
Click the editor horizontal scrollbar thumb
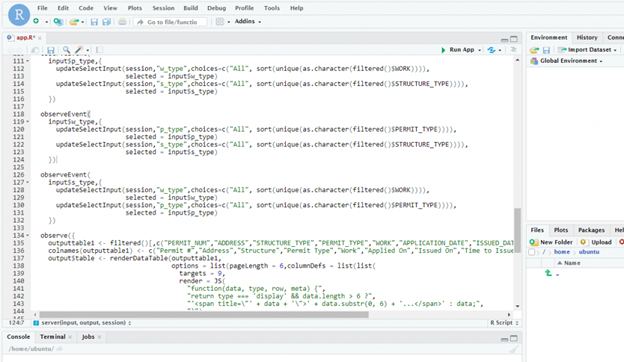pos(204,315)
